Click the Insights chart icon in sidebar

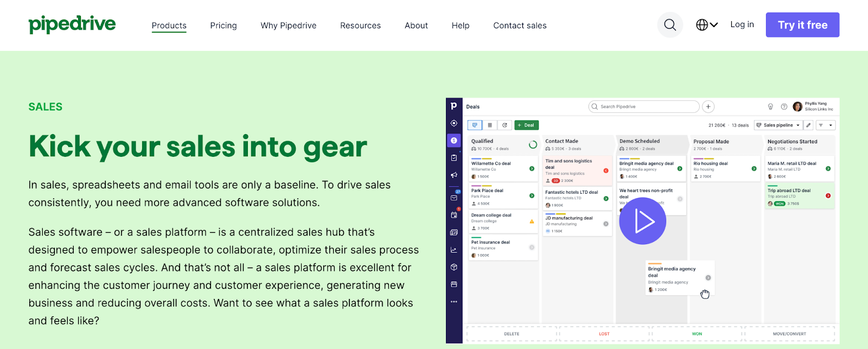454,250
